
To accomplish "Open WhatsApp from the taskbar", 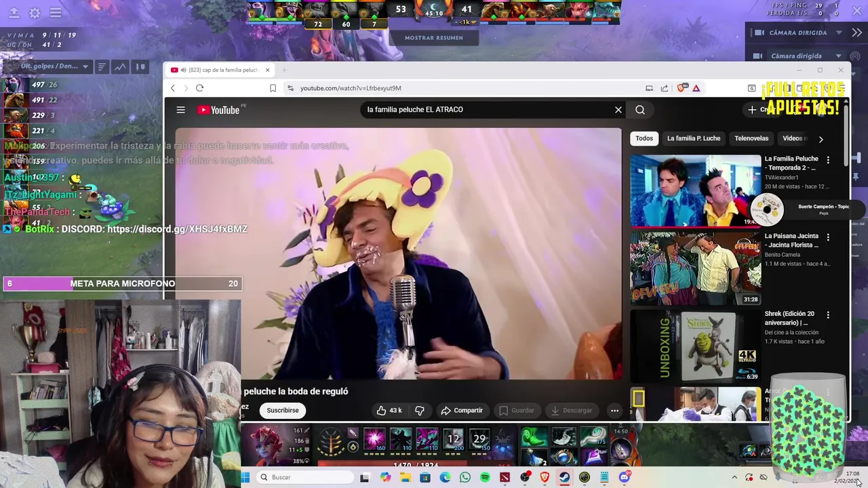I will pyautogui.click(x=465, y=477).
